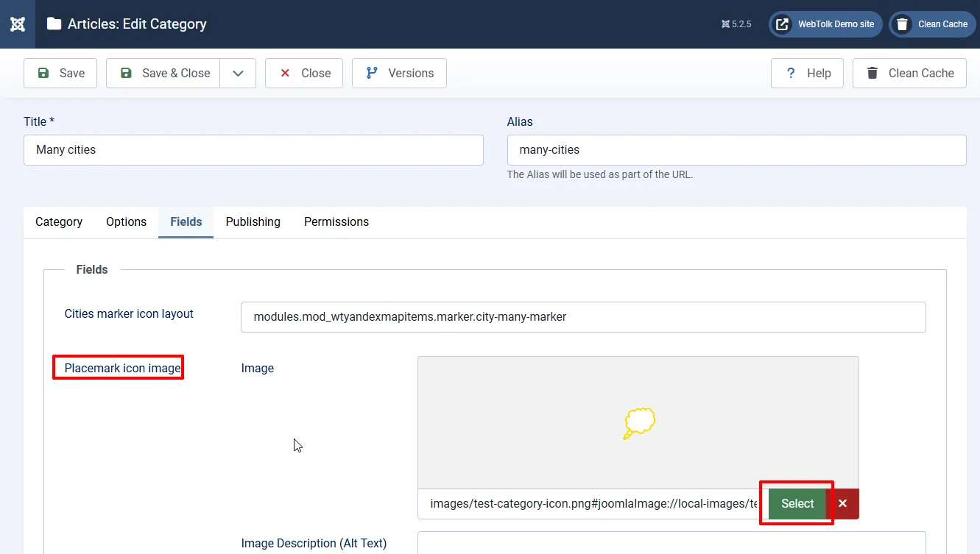Switch to the Category tab
The height and width of the screenshot is (554, 980).
[59, 221]
